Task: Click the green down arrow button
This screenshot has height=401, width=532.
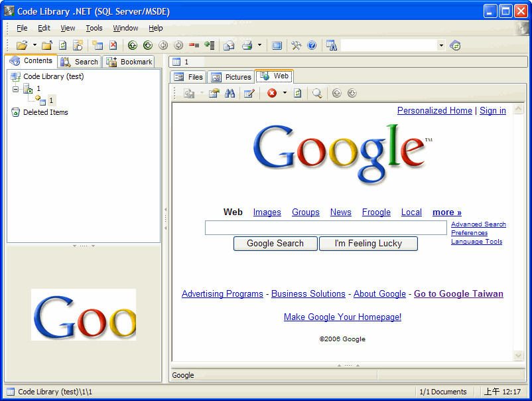Action: point(148,45)
